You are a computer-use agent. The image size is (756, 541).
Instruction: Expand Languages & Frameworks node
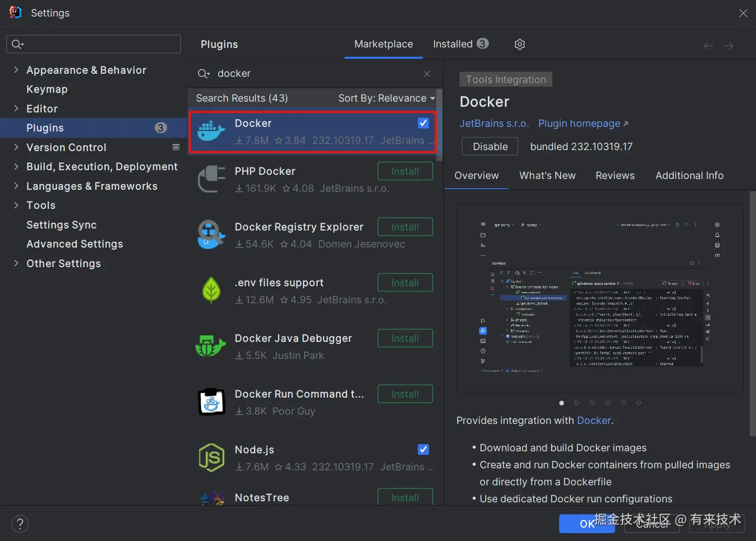(16, 186)
